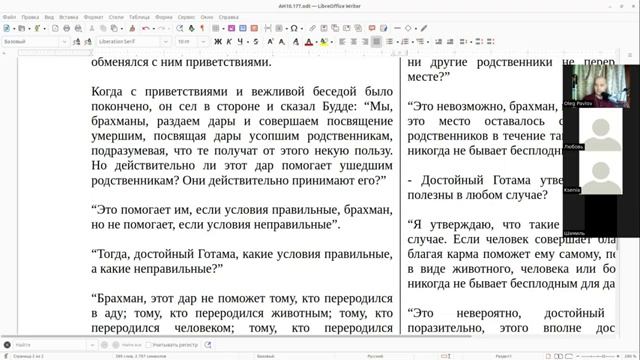Toggle formatting marks pilcrow icon

[202, 28]
